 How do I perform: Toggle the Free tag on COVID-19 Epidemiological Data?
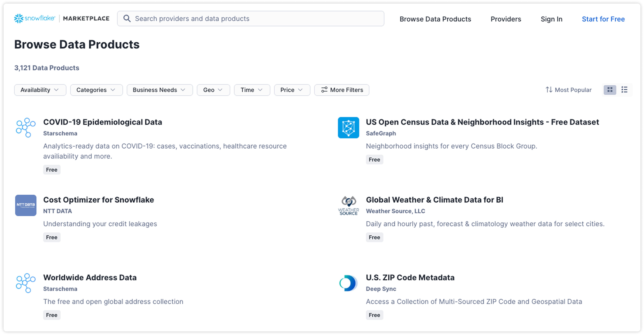[52, 170]
